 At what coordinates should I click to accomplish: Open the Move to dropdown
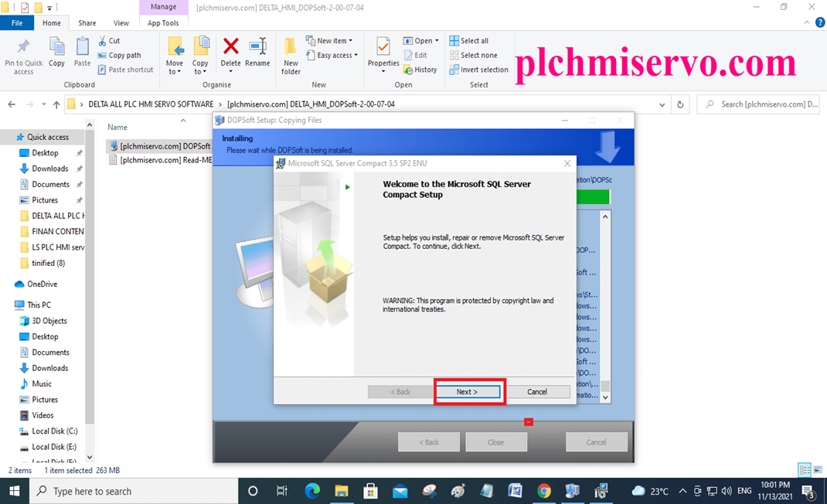pyautogui.click(x=175, y=56)
